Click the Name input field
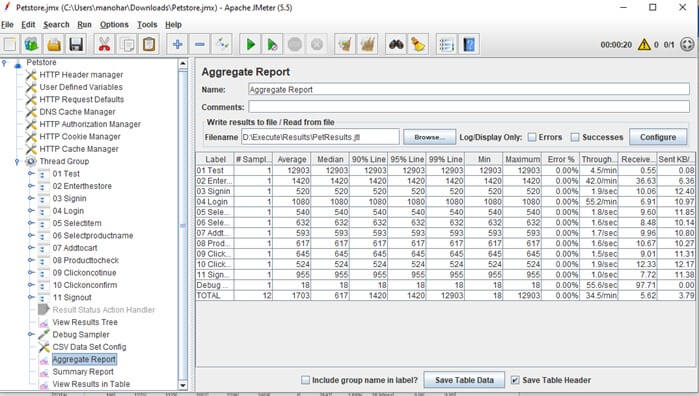The height and width of the screenshot is (396, 699). 469,90
